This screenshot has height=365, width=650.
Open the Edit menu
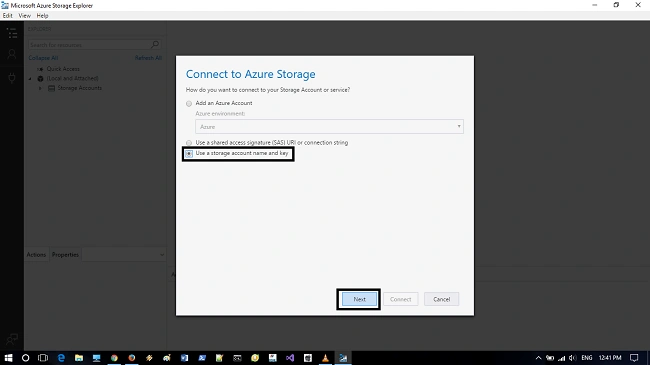tap(7, 16)
